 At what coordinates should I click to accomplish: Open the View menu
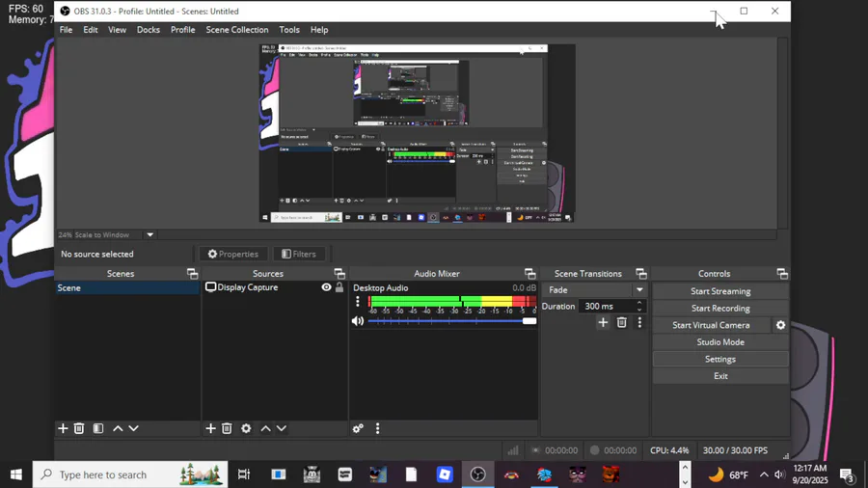117,30
